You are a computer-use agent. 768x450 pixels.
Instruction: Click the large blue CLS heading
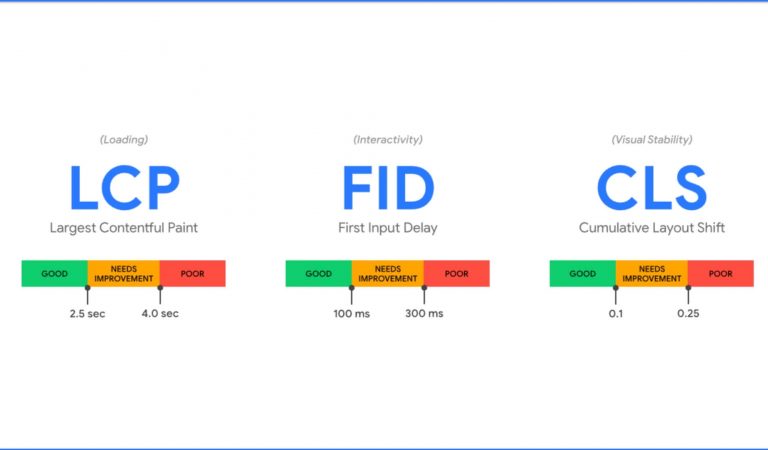coord(651,188)
